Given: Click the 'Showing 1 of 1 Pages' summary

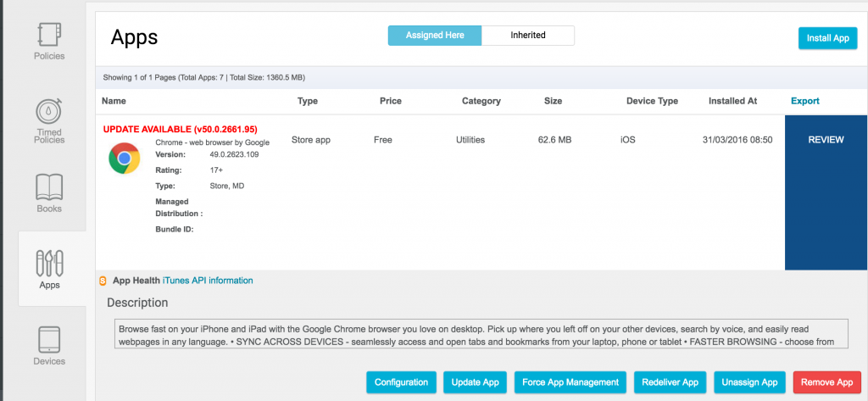Looking at the screenshot, I should pyautogui.click(x=203, y=77).
